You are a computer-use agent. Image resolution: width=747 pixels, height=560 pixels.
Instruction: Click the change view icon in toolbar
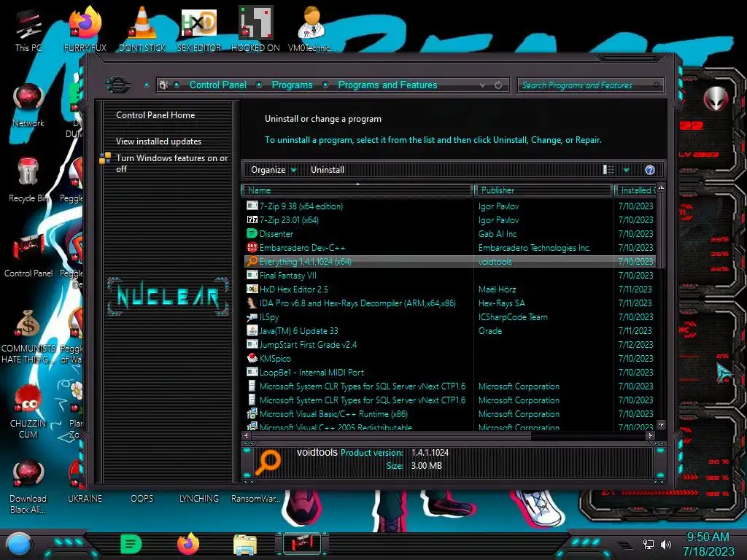(608, 170)
